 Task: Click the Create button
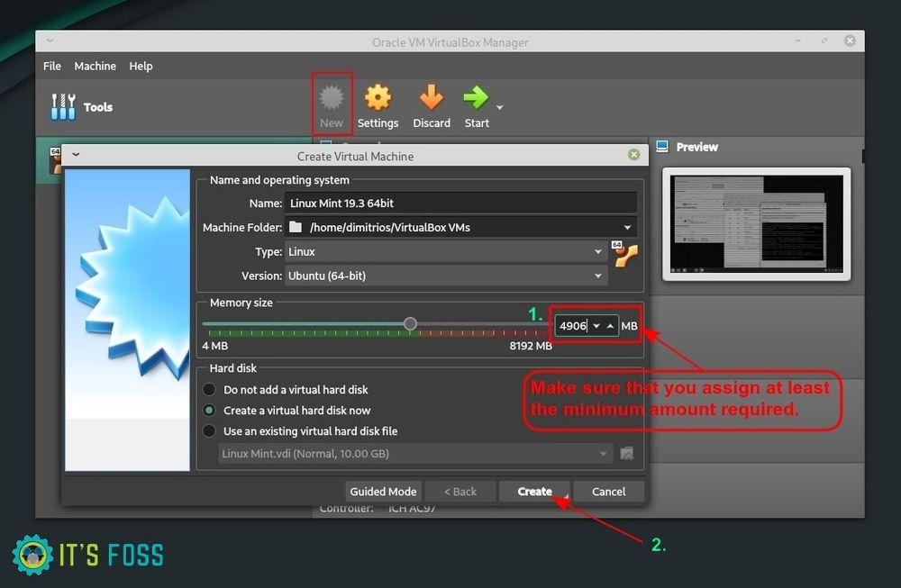[533, 491]
